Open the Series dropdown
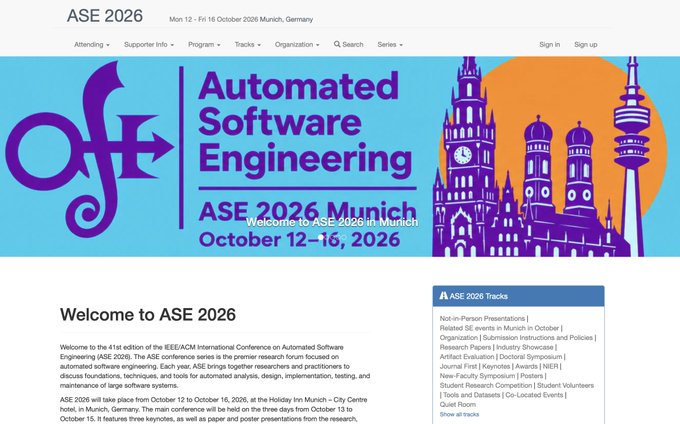Screen dimensions: 680x424 390,44
